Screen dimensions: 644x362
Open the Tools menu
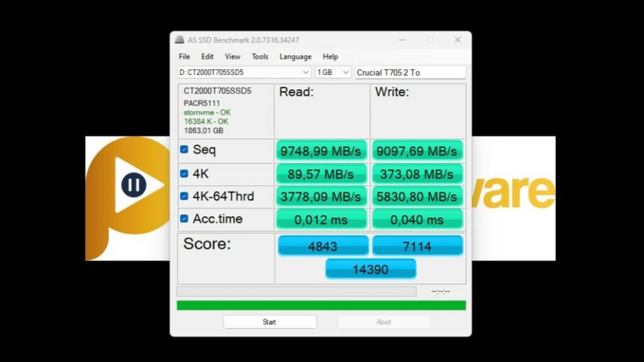[x=260, y=57]
